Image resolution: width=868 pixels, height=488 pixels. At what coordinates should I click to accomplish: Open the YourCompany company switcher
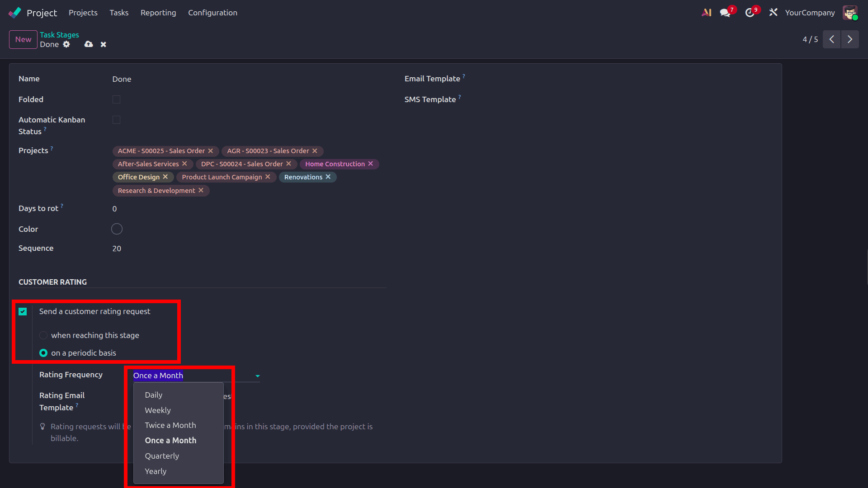pos(810,13)
